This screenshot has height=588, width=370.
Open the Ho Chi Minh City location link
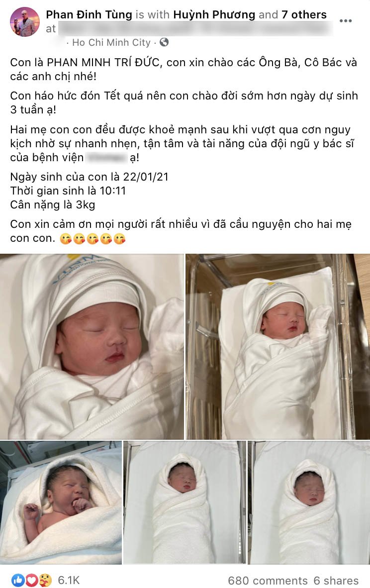click(111, 42)
